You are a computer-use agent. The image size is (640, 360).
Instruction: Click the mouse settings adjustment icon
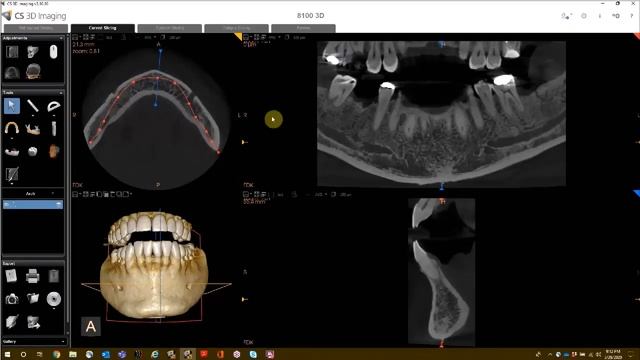coord(53,52)
